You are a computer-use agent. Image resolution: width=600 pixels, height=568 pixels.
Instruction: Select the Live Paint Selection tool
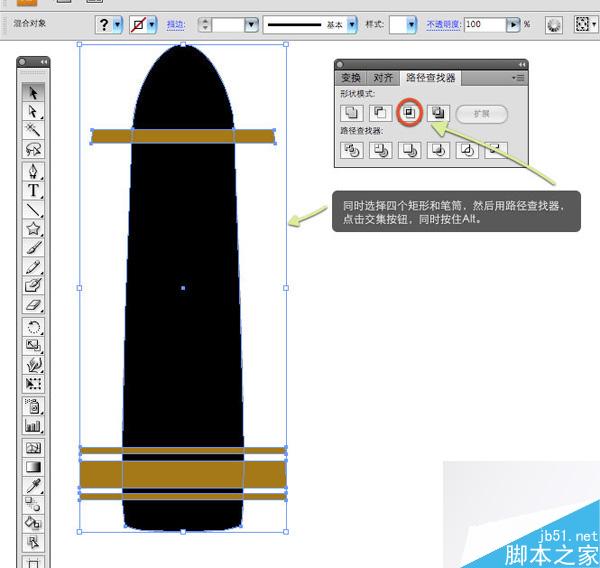(x=33, y=542)
